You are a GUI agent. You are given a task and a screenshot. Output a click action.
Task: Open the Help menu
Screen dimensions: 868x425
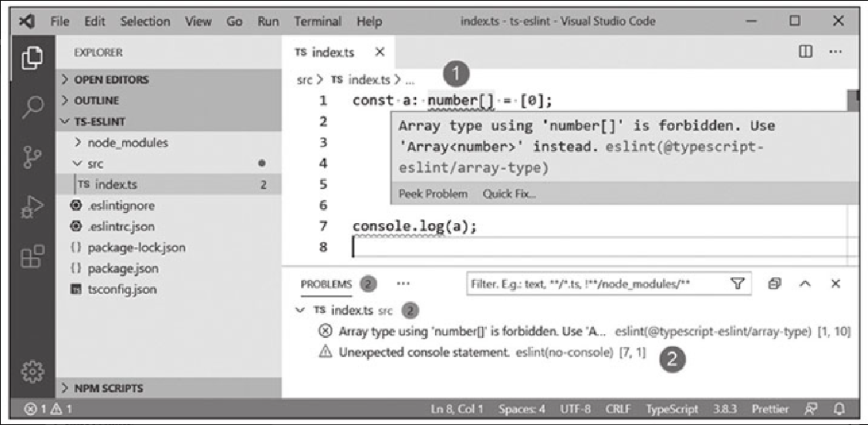(x=370, y=22)
